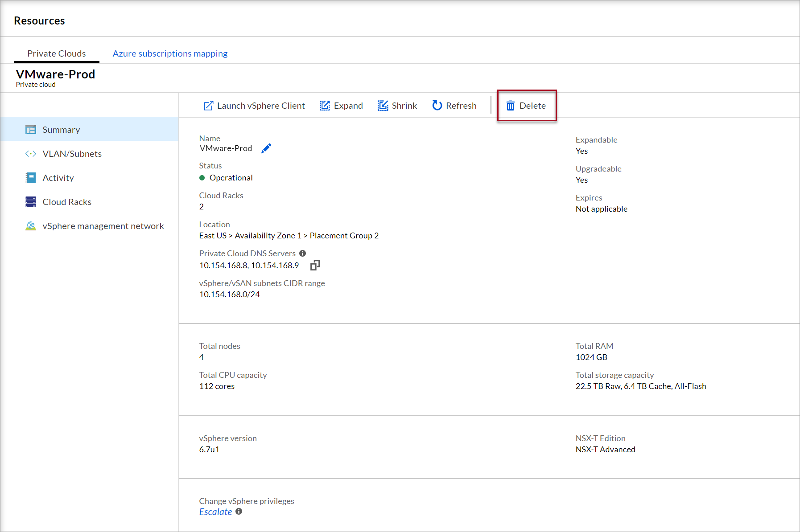Click the Summary sidebar icon
This screenshot has height=532, width=800.
tap(31, 130)
